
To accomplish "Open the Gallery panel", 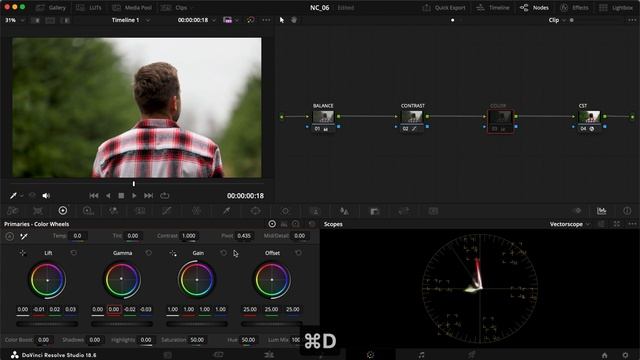I will click(x=51, y=8).
